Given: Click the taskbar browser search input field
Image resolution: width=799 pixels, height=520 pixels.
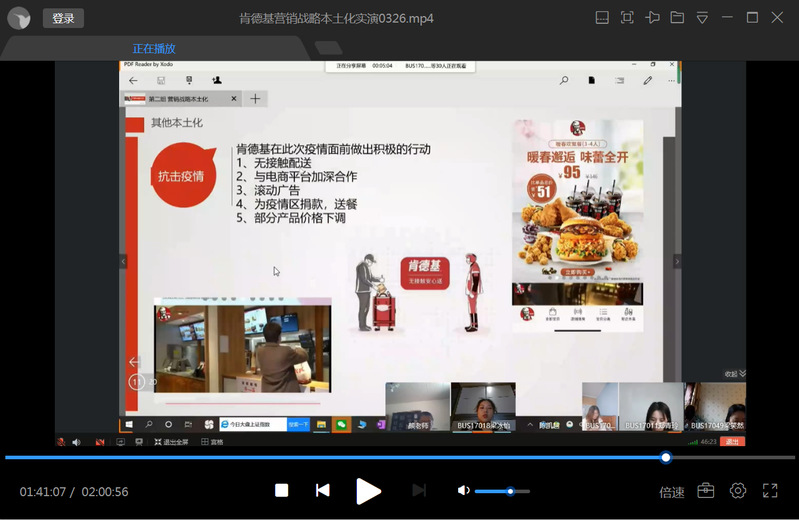Looking at the screenshot, I should [253, 424].
